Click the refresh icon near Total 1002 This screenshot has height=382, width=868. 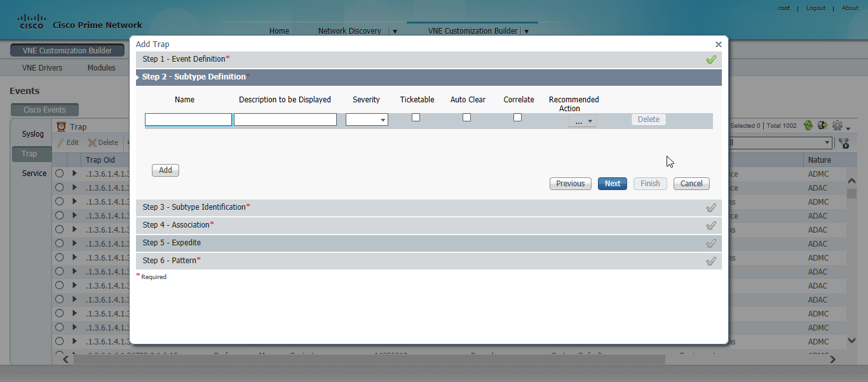808,125
